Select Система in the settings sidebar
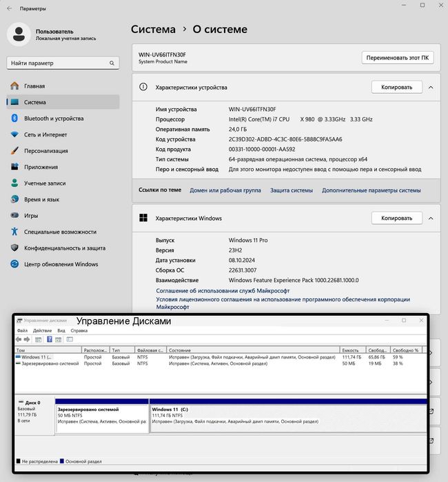Viewport: 448px width, 482px height. (x=63, y=102)
